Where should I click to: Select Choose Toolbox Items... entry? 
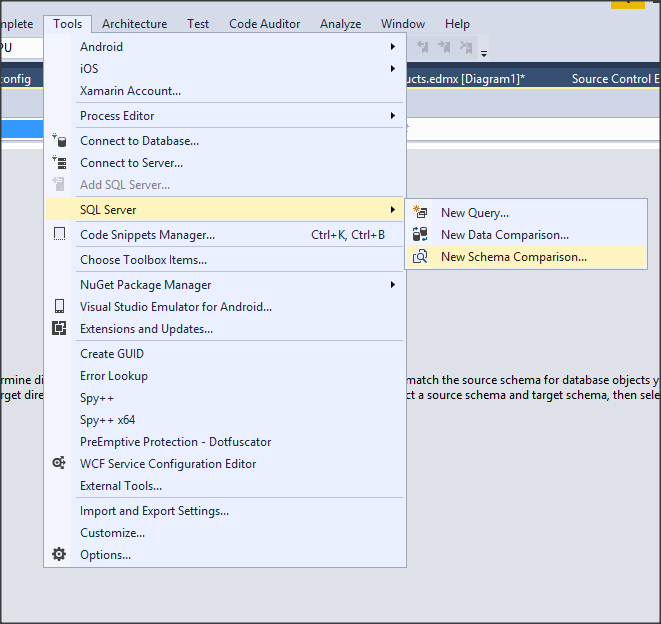point(225,260)
